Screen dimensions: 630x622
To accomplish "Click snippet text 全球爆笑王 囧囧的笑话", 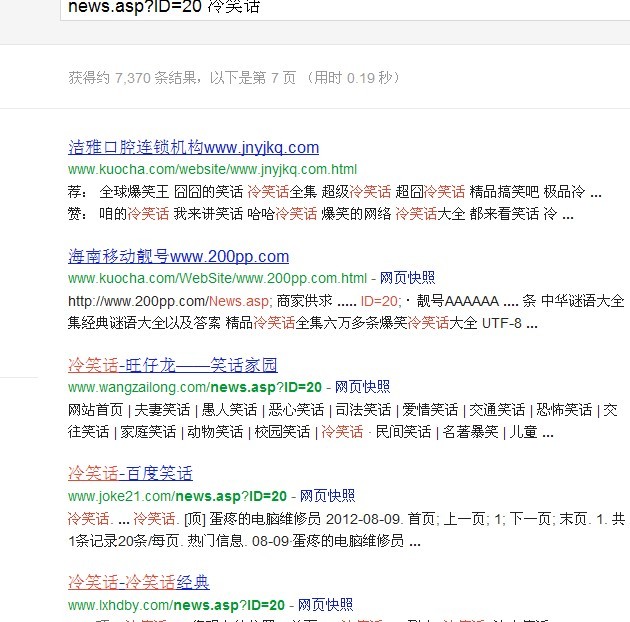I will click(x=171, y=192).
